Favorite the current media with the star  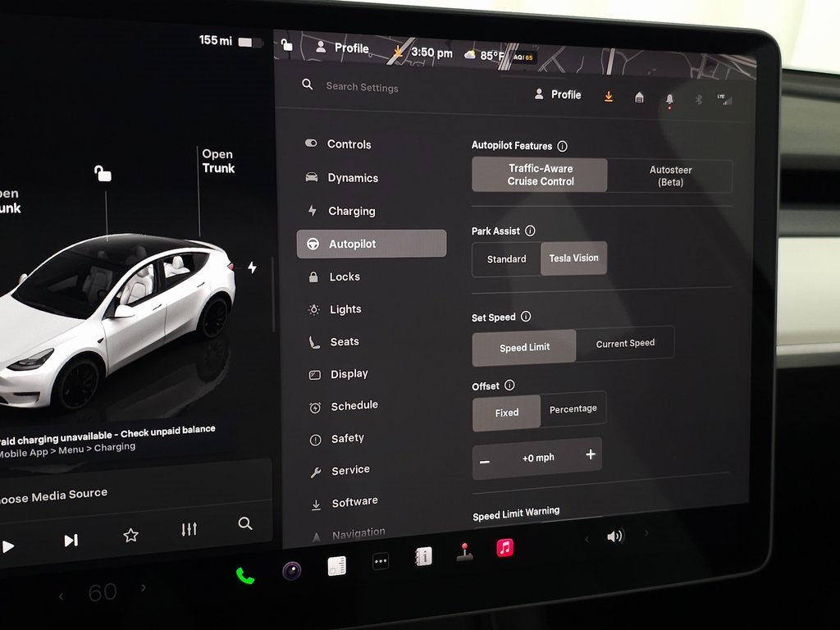[130, 535]
